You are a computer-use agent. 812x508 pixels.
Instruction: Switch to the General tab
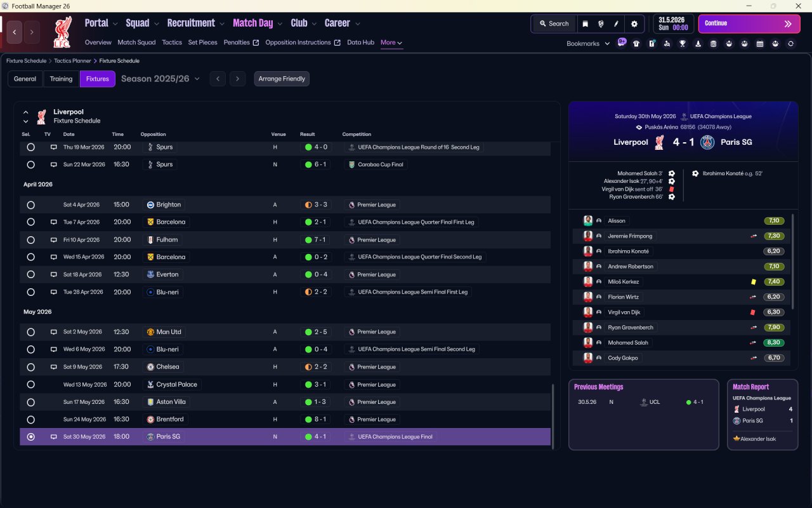coord(25,79)
